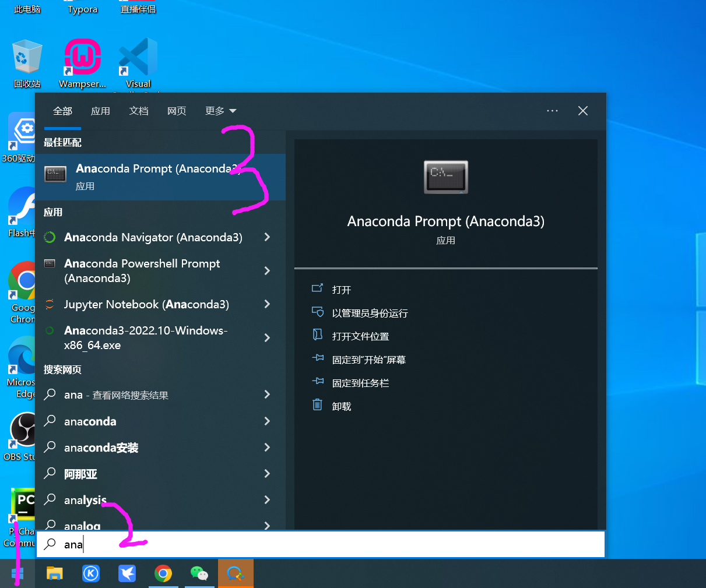
Task: Click the Anaconda Prompt icon in best match
Action: coord(56,173)
